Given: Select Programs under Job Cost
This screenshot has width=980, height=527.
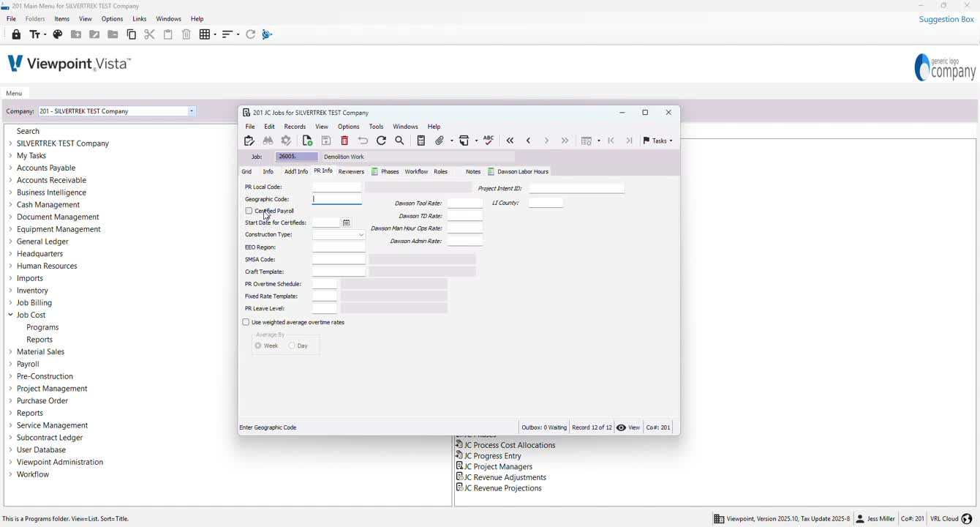Looking at the screenshot, I should pyautogui.click(x=42, y=327).
